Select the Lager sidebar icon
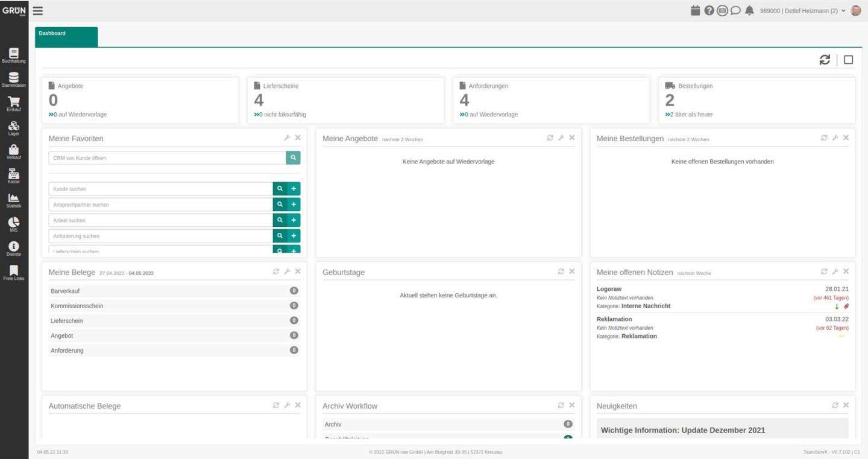The image size is (868, 459). tap(14, 128)
